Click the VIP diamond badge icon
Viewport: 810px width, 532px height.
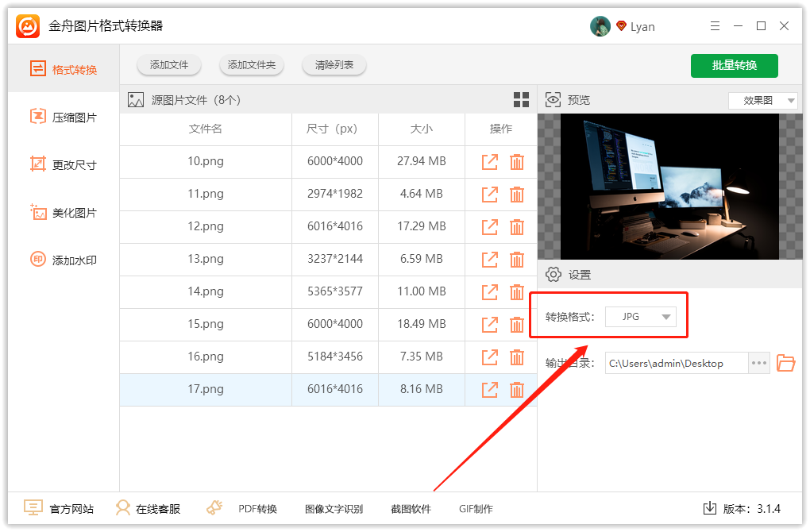point(622,26)
